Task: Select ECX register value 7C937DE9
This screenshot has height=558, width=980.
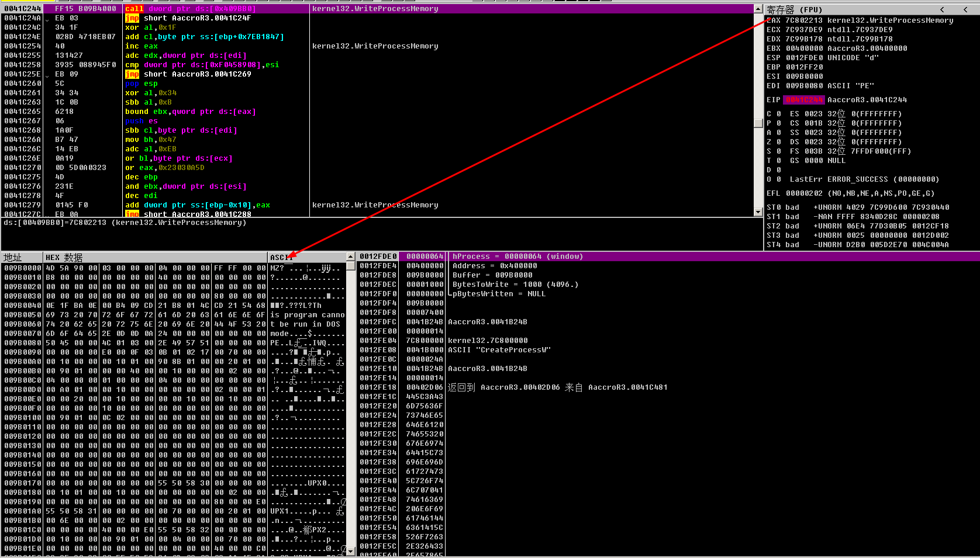Action: coord(804,30)
